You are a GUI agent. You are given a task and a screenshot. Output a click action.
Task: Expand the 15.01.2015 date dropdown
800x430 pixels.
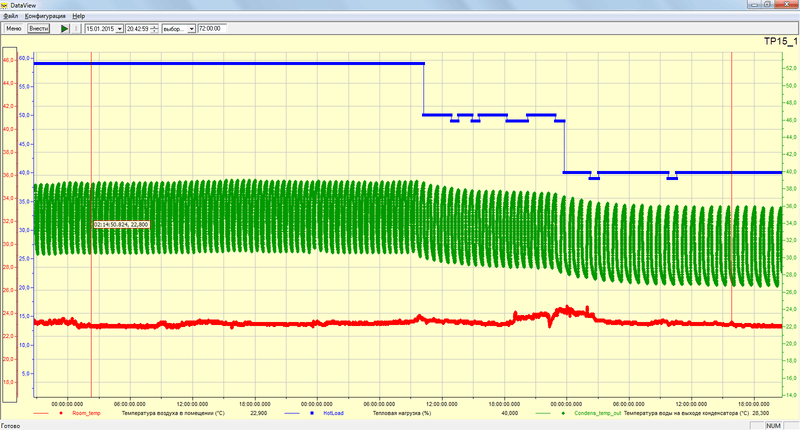[x=119, y=29]
